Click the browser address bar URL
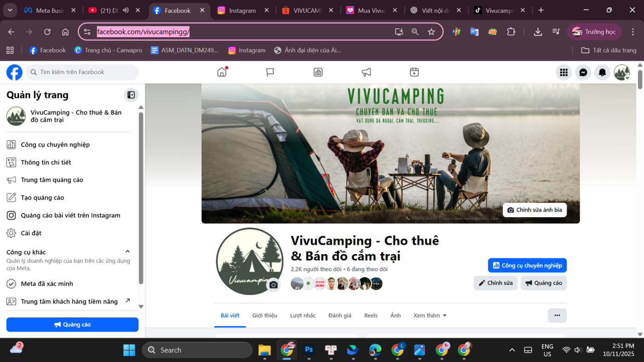This screenshot has width=644, height=362. (143, 32)
